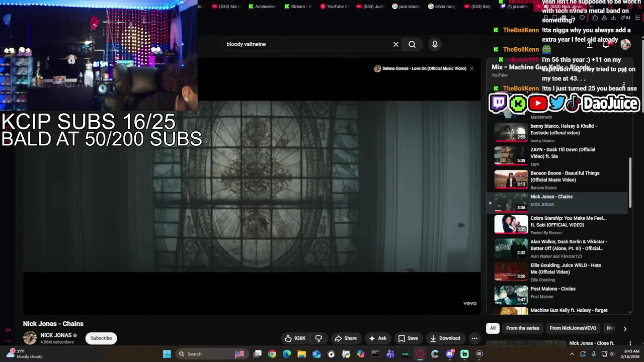Play Machine Gun Kelly ft. Halsey forget

pyautogui.click(x=557, y=311)
